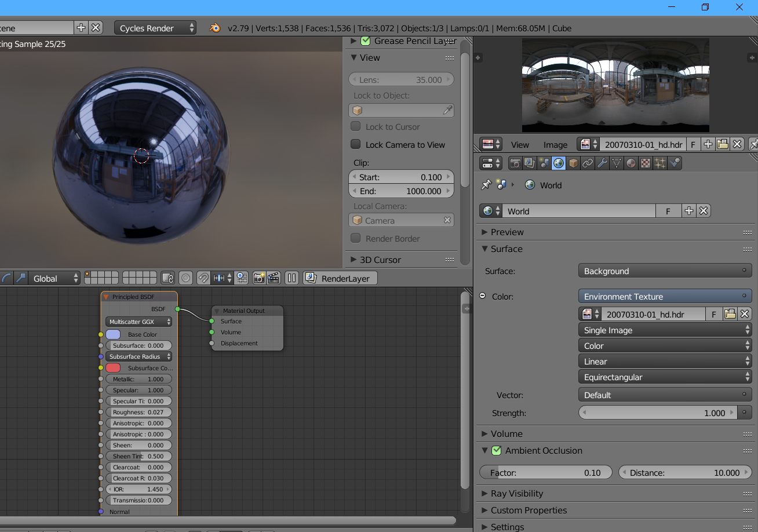The image size is (758, 532).
Task: Click the open image folder icon in Surface panel
Action: pos(730,314)
